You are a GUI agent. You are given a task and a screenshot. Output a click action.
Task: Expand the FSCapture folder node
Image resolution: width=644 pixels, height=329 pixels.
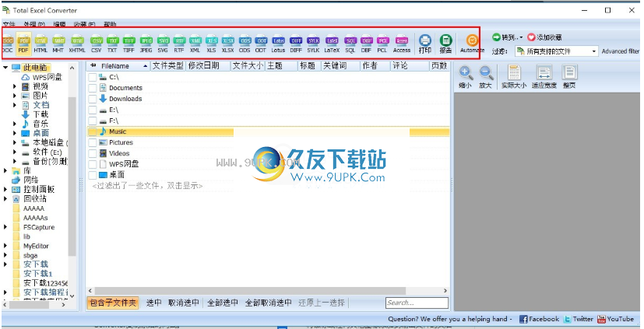click(x=5, y=227)
